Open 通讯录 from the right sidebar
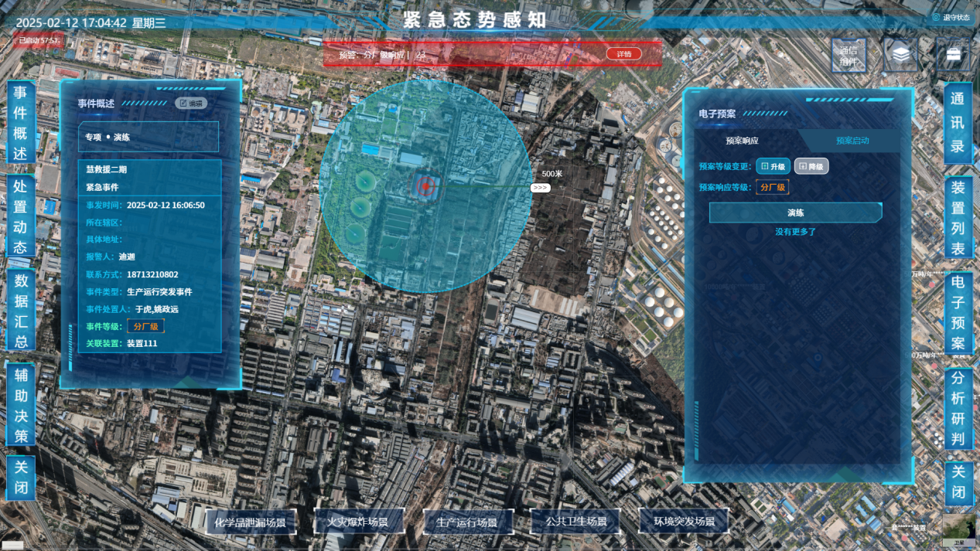 click(958, 123)
